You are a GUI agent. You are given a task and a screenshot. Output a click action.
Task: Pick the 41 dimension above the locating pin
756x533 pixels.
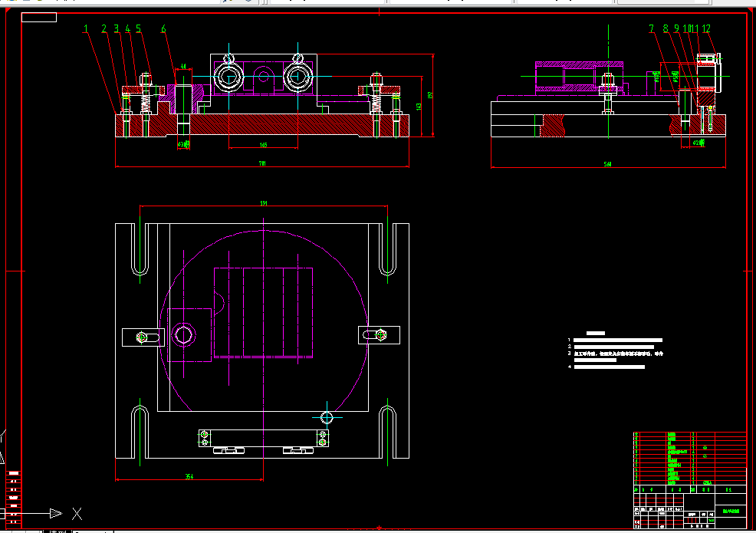point(183,67)
